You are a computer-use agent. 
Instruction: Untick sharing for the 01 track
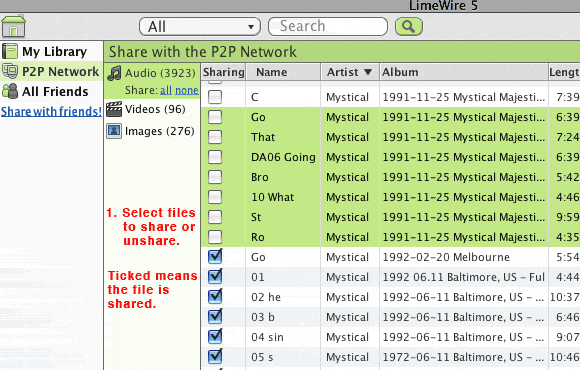pos(215,276)
